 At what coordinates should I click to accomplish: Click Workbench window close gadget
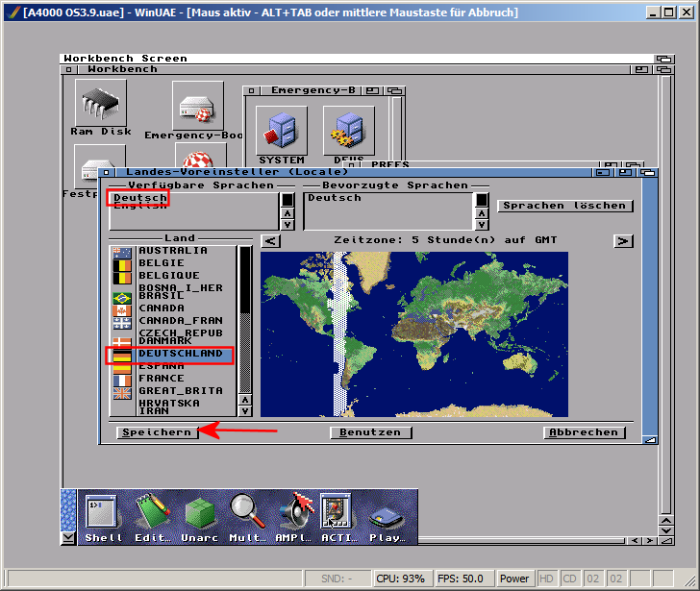[69, 69]
